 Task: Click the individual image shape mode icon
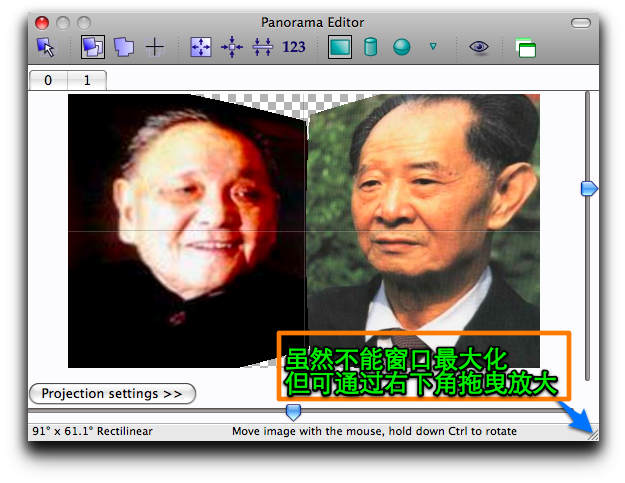click(124, 47)
